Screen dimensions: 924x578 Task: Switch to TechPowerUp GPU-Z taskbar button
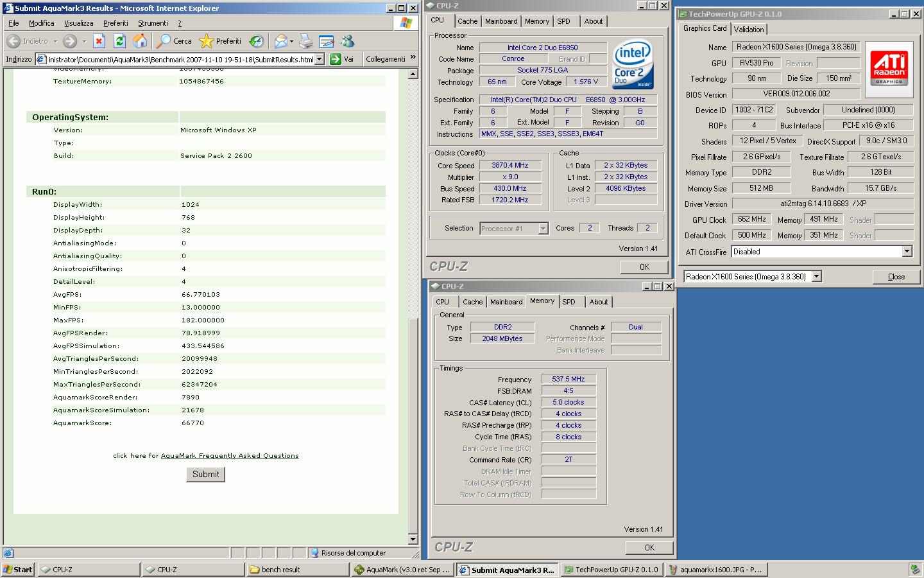pyautogui.click(x=612, y=569)
